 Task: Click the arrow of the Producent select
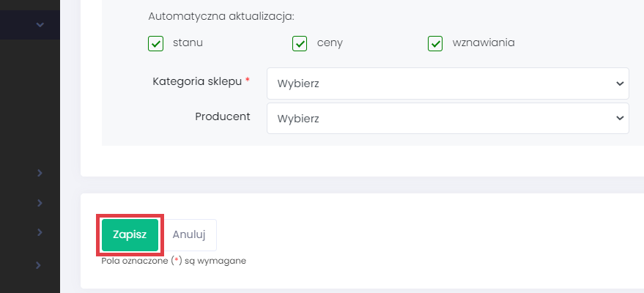[x=619, y=118]
